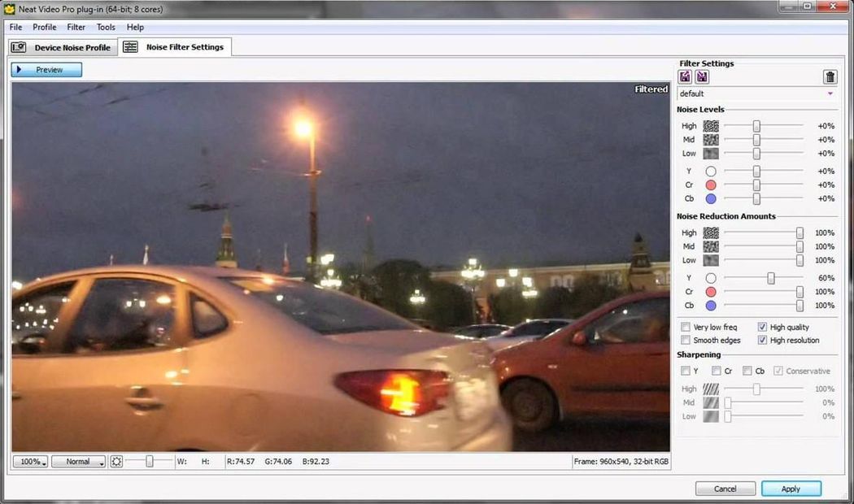
Task: Toggle the Conservative sharpening checkbox
Action: tap(778, 371)
